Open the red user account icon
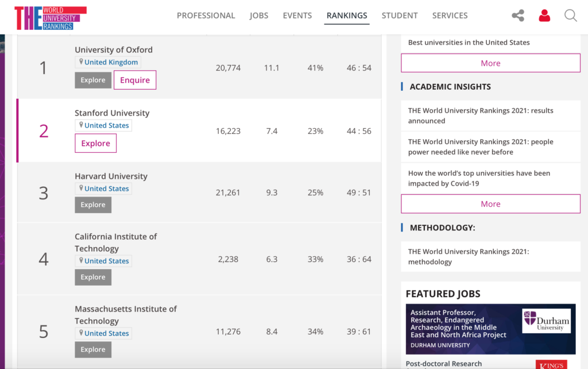588x369 pixels. 544,16
